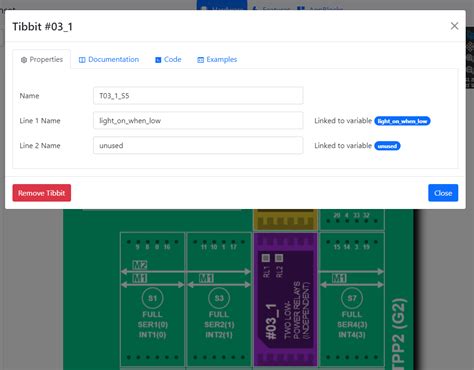Click the Name input field
This screenshot has height=370, width=474.
[198, 96]
